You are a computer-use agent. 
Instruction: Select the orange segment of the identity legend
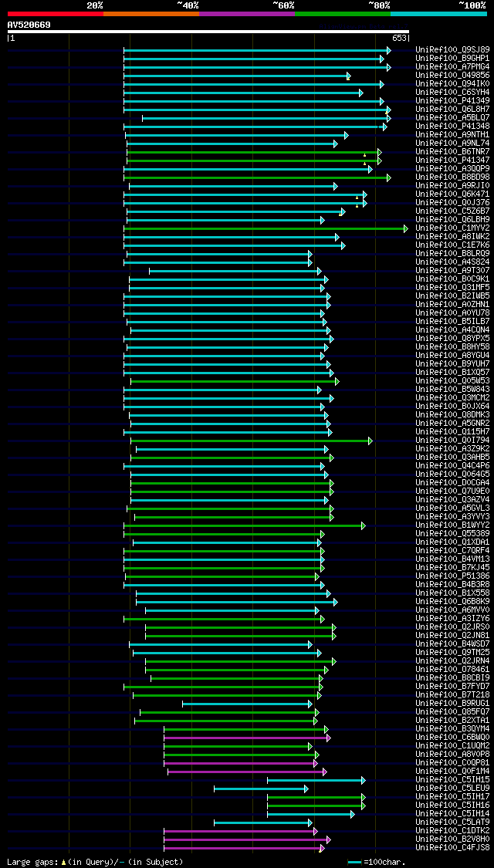[151, 13]
